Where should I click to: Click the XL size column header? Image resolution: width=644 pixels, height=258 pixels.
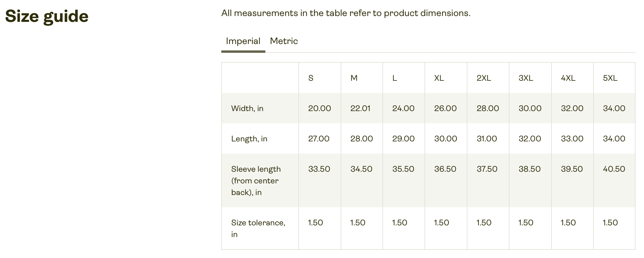click(x=439, y=78)
